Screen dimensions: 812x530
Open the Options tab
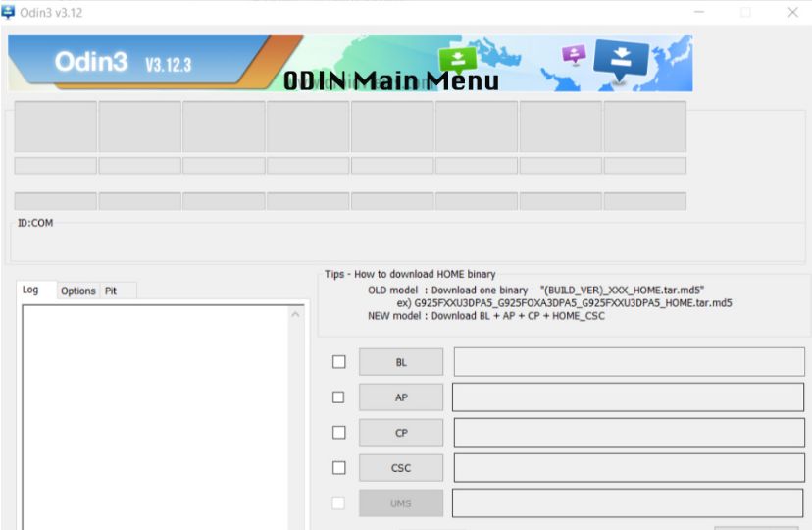[77, 291]
